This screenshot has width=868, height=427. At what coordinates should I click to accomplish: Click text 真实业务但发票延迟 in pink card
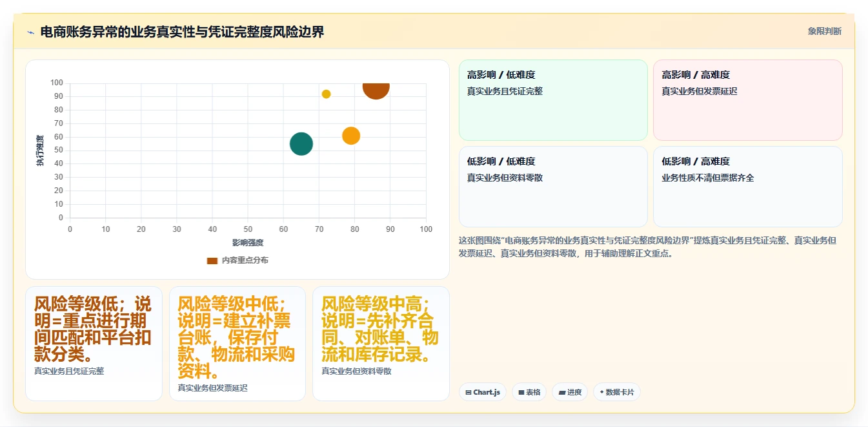click(700, 91)
